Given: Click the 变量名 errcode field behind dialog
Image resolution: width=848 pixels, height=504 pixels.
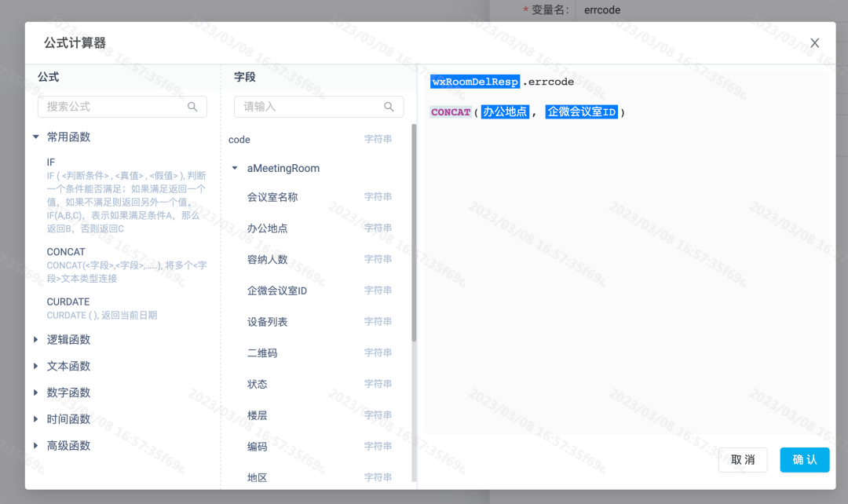Looking at the screenshot, I should tap(711, 9).
